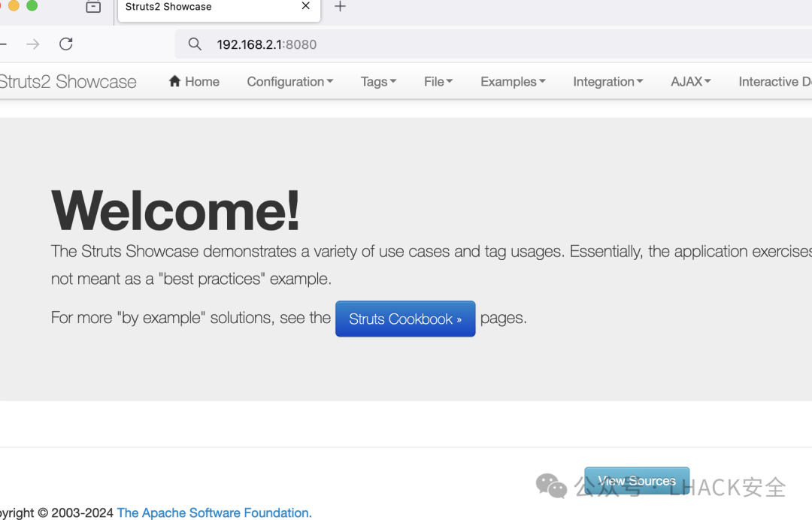The height and width of the screenshot is (520, 812).
Task: Click the Struts Cookbook button
Action: pyautogui.click(x=405, y=319)
